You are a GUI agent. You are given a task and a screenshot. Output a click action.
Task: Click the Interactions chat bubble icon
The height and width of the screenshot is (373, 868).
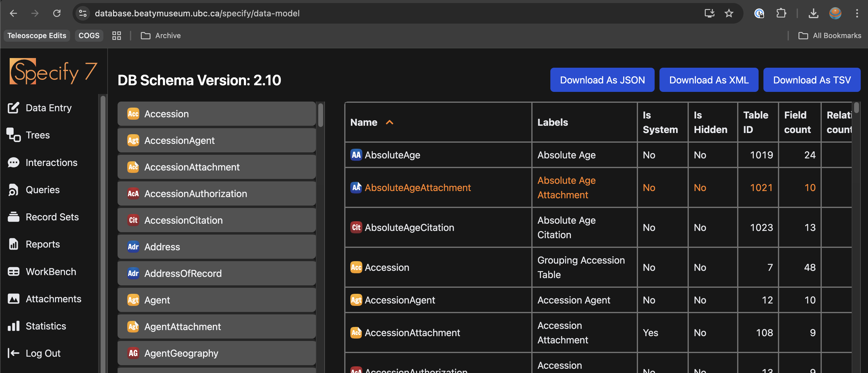[x=14, y=162]
